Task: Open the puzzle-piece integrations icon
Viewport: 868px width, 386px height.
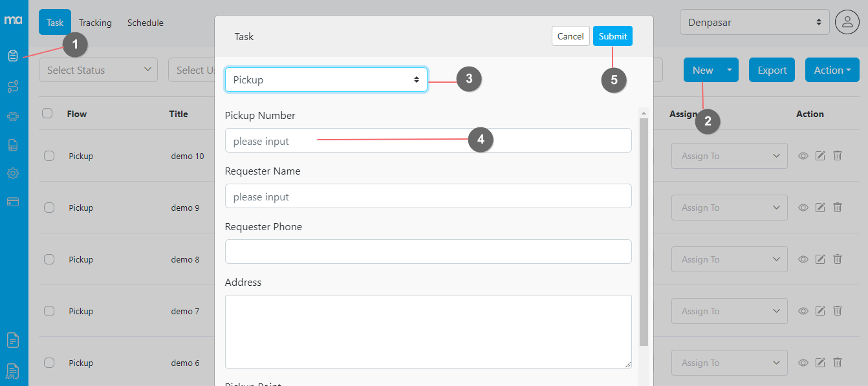Action: click(x=14, y=115)
